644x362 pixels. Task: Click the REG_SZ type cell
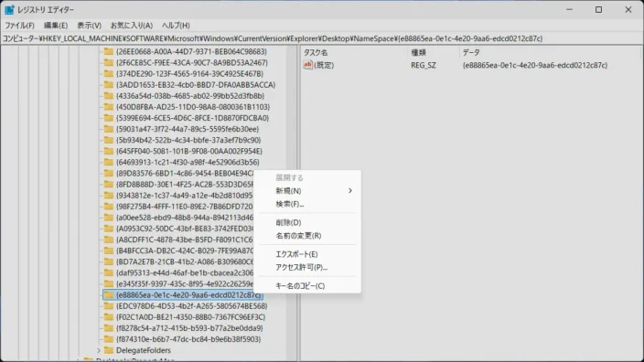424,65
